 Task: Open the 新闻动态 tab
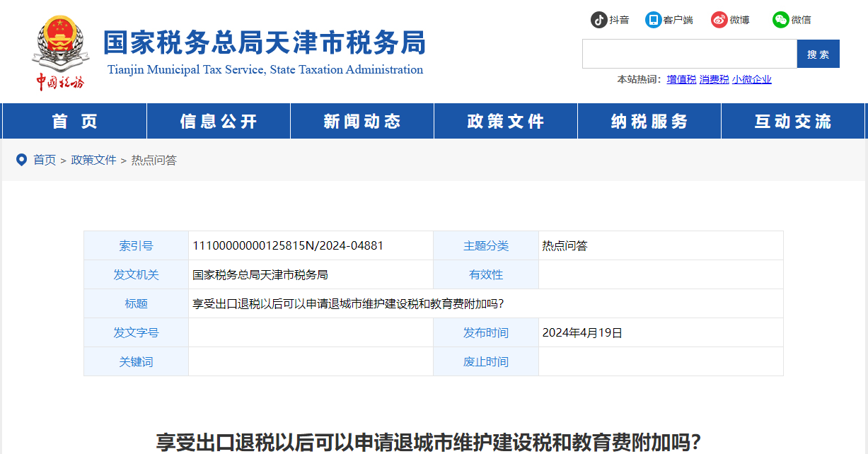click(x=361, y=120)
